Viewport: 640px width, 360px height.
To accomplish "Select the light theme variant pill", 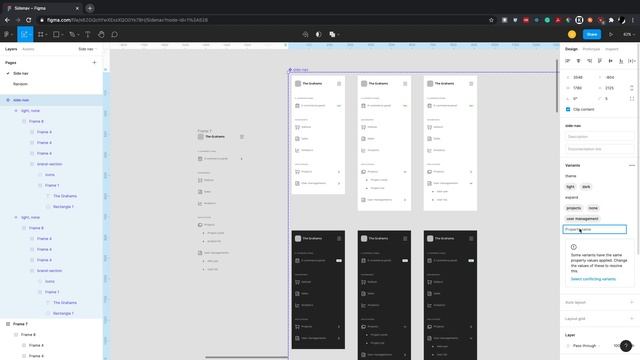I will [570, 187].
